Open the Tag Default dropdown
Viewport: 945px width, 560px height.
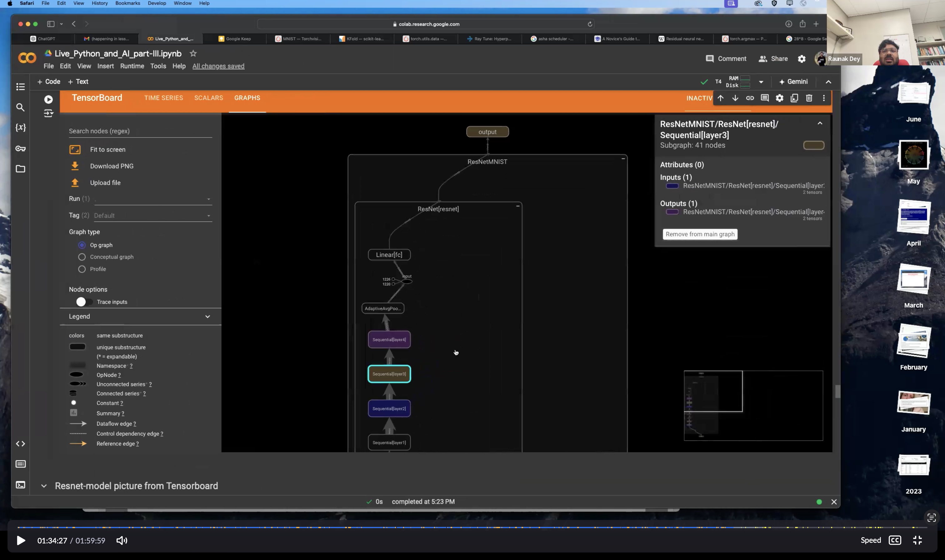pyautogui.click(x=153, y=216)
